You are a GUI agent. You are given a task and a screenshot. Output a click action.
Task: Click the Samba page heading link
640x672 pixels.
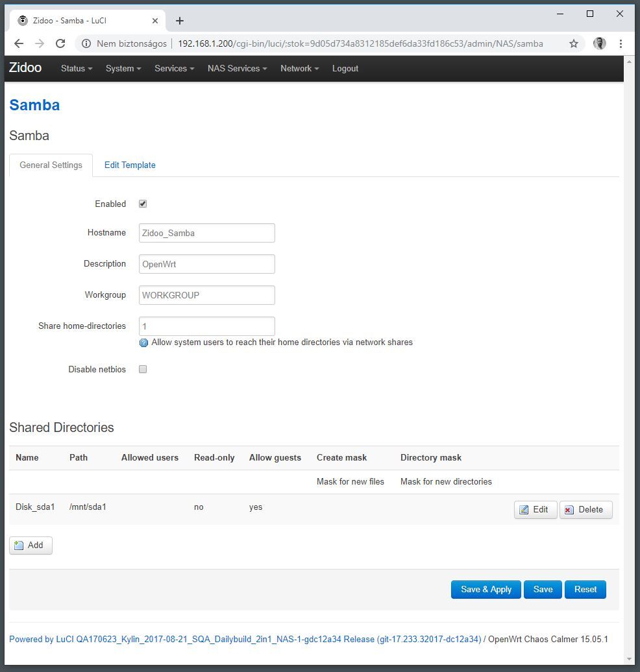pyautogui.click(x=34, y=105)
